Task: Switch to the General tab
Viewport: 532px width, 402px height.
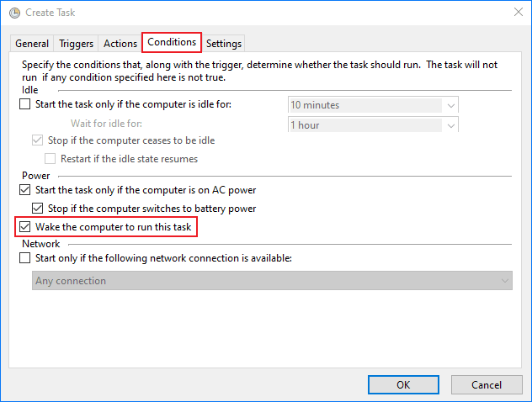Action: 32,44
